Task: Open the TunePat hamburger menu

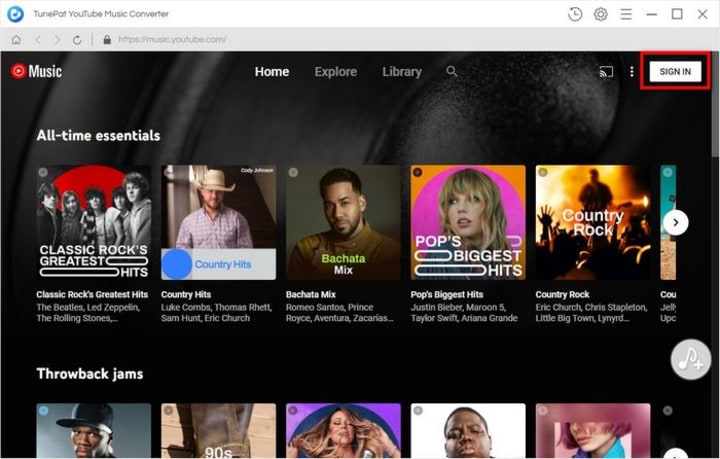Action: [x=626, y=14]
